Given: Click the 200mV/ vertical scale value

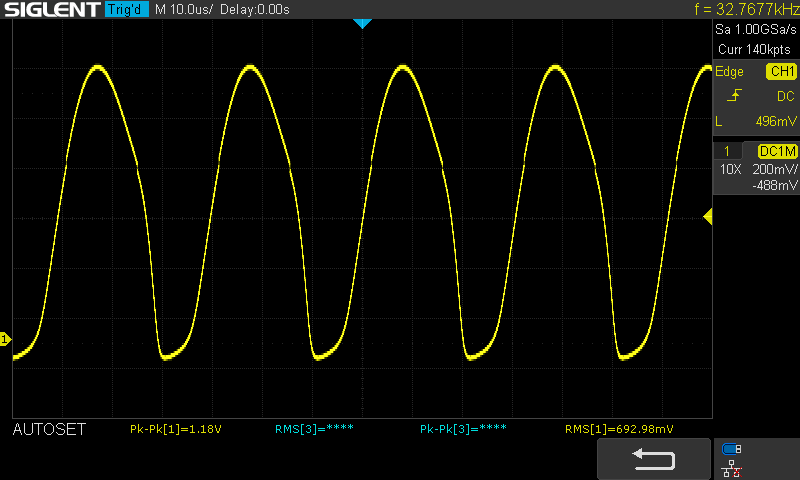Looking at the screenshot, I should pyautogui.click(x=774, y=169).
